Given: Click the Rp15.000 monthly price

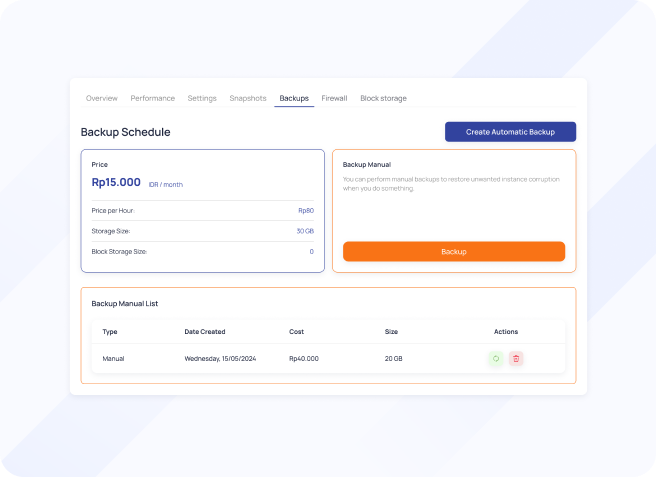Looking at the screenshot, I should [x=116, y=183].
